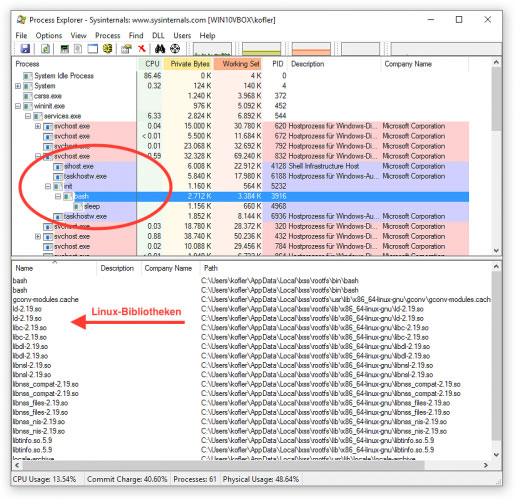Select the init process row
The image size is (516, 500).
(x=240, y=186)
